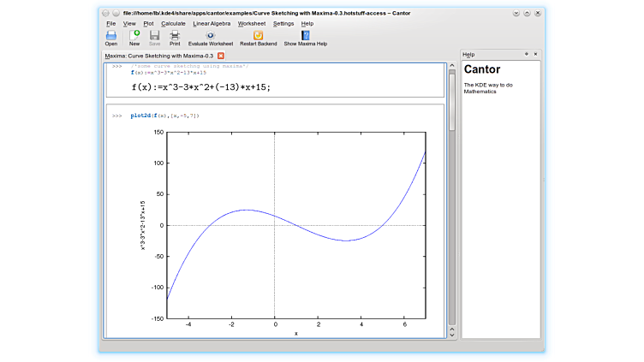
Task: Open the File menu
Action: pos(110,23)
